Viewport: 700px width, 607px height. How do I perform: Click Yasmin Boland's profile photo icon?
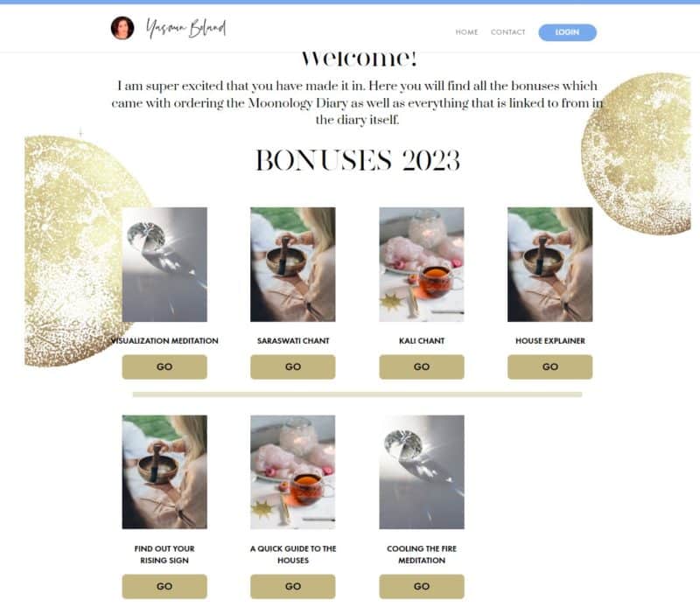click(122, 28)
